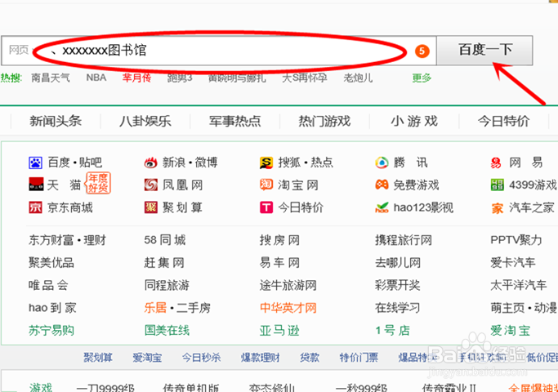This screenshot has height=392, width=558.
Task: Open the 小游戏 tab
Action: point(414,122)
